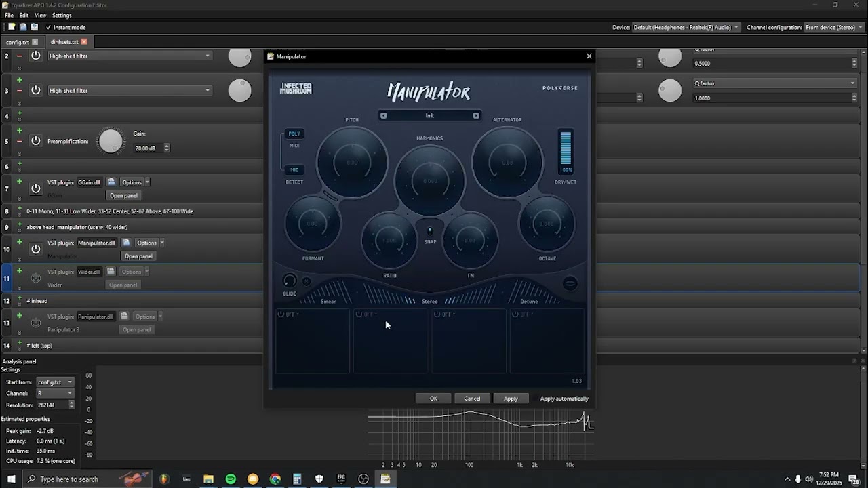This screenshot has height=488, width=868.
Task: Open the Settings menu
Action: coord(62,15)
